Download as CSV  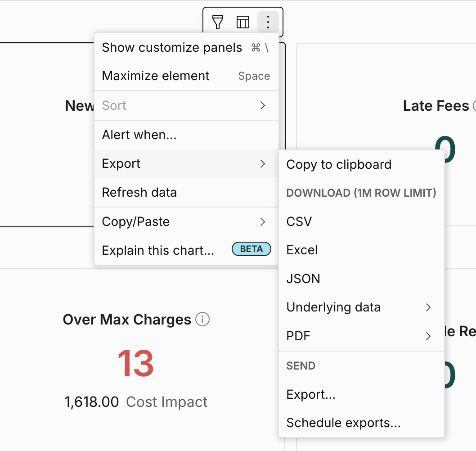(361, 221)
